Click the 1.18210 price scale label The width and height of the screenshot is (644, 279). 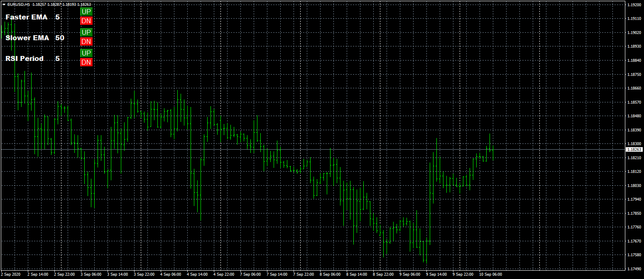(x=634, y=158)
